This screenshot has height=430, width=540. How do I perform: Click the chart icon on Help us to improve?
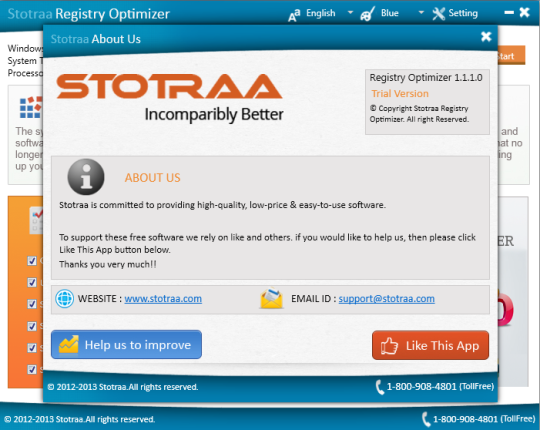pos(69,344)
